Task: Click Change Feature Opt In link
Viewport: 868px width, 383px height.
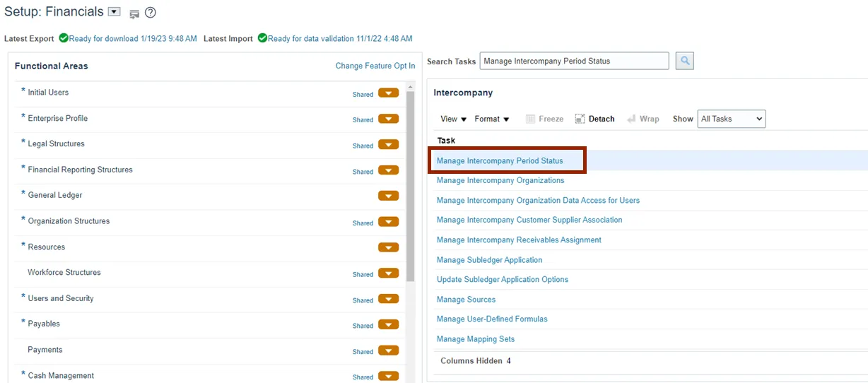Action: [375, 66]
